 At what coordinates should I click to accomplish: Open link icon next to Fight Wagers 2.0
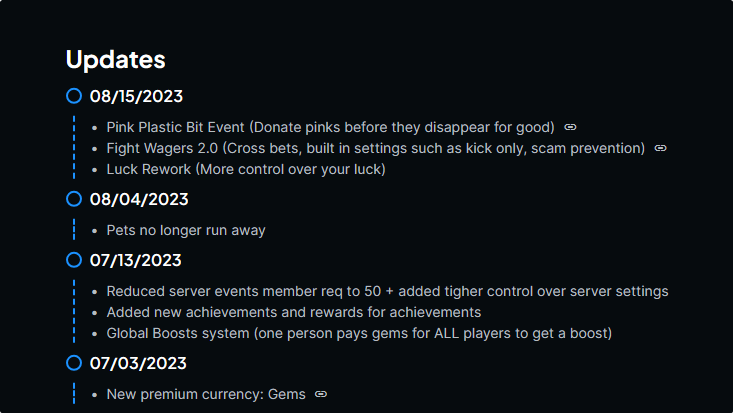[660, 148]
